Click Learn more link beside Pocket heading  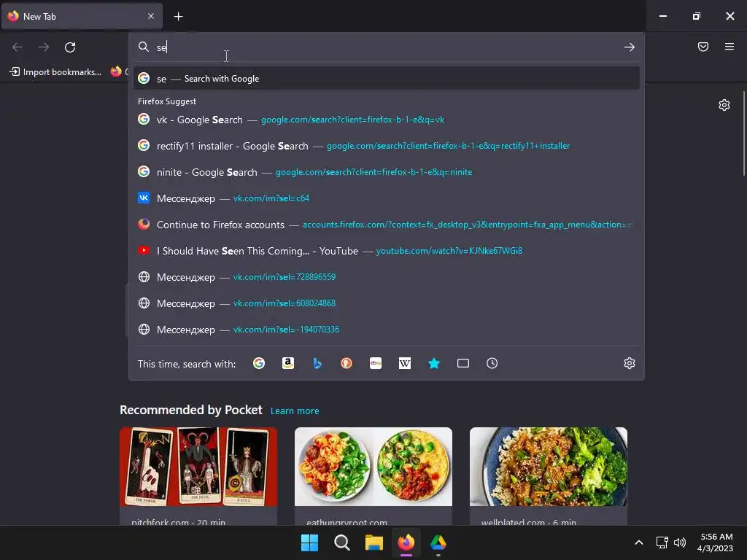(295, 411)
